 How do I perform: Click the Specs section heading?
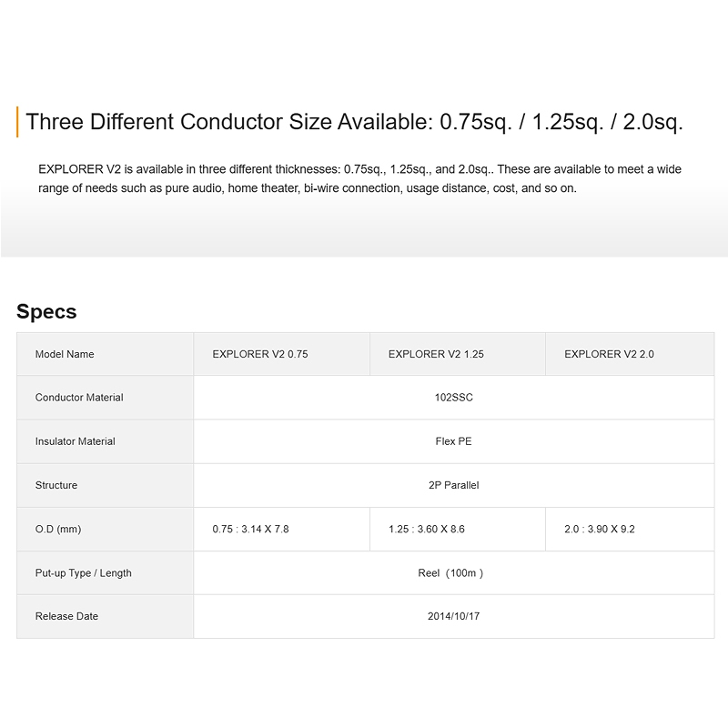click(46, 312)
